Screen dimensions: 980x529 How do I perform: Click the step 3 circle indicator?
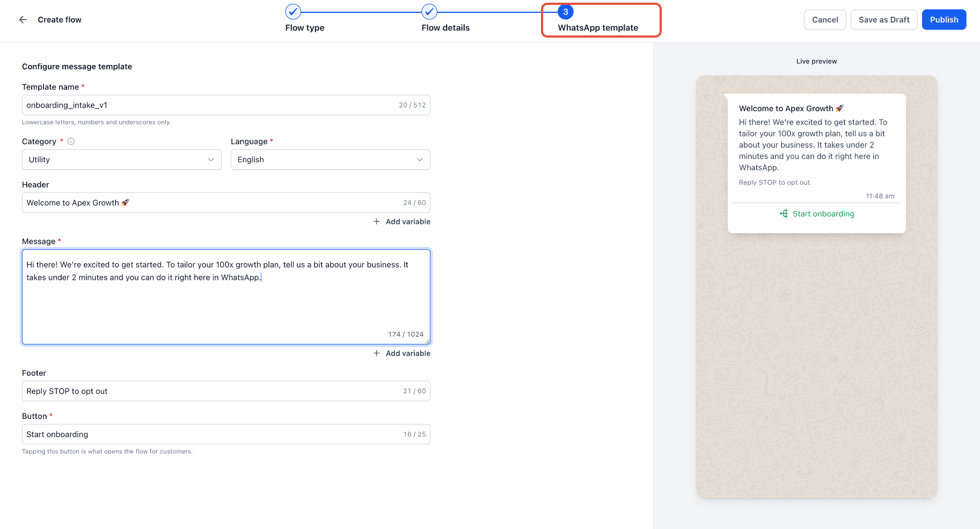[566, 11]
